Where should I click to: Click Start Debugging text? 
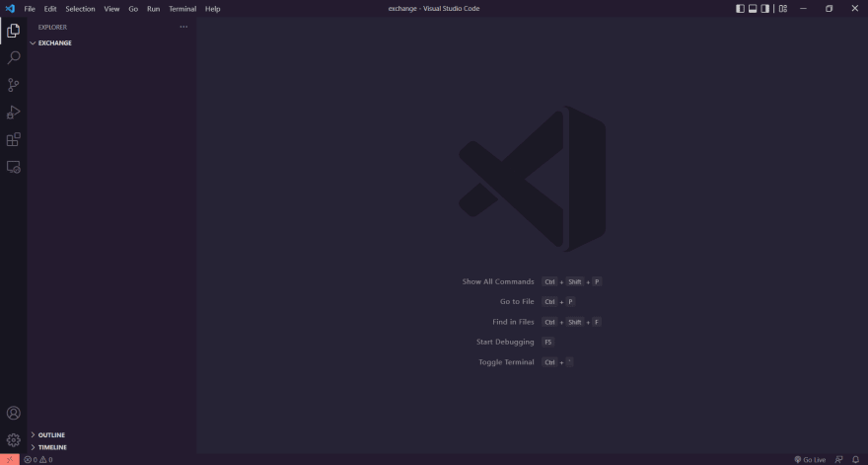(505, 342)
